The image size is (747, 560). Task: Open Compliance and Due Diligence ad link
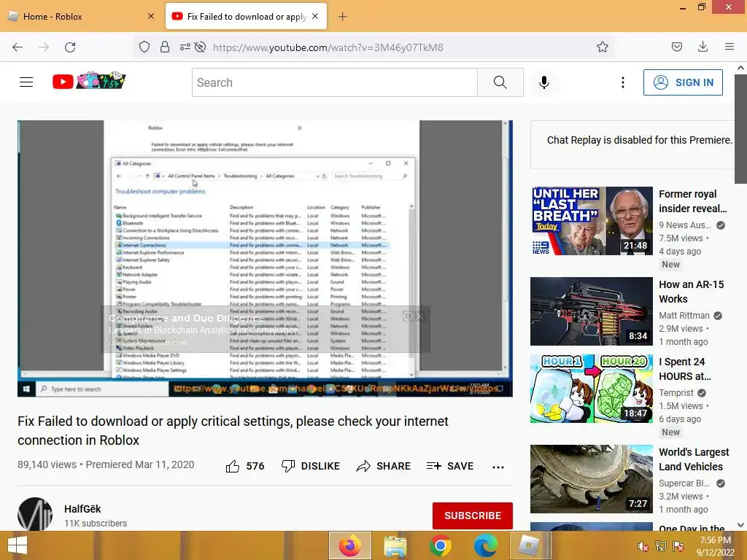186,318
